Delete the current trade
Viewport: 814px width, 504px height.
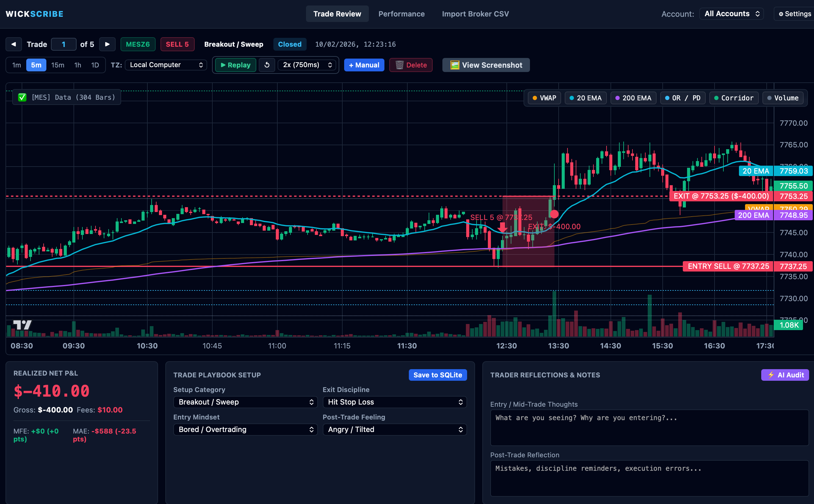point(411,65)
